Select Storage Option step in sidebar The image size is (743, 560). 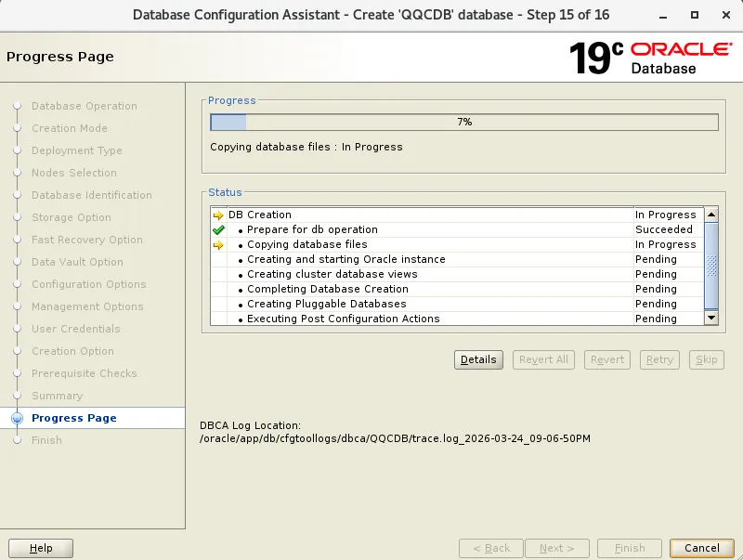tap(72, 217)
